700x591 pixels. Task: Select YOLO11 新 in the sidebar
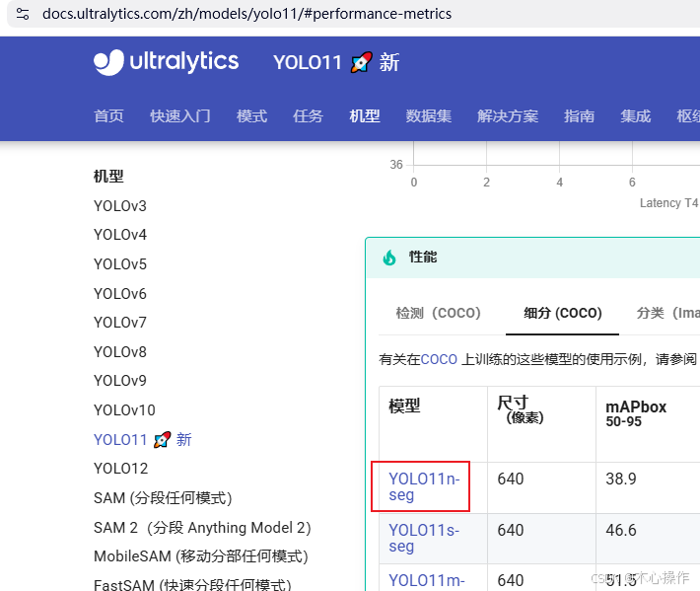142,440
